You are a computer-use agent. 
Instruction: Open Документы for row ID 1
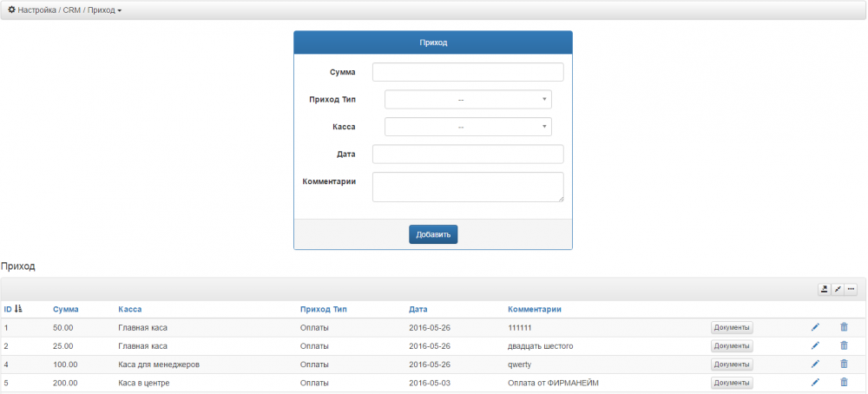coord(732,327)
